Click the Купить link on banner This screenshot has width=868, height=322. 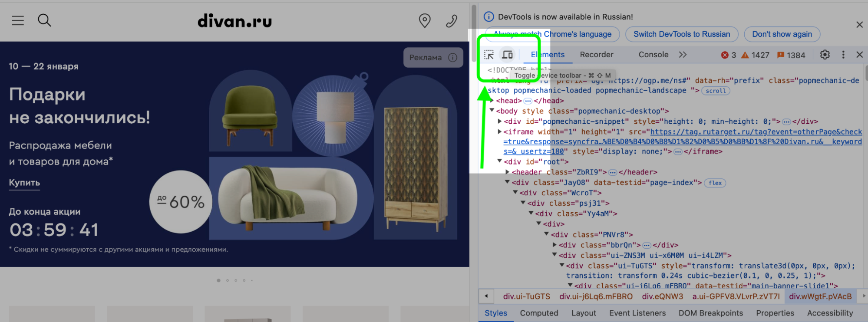[x=24, y=183]
